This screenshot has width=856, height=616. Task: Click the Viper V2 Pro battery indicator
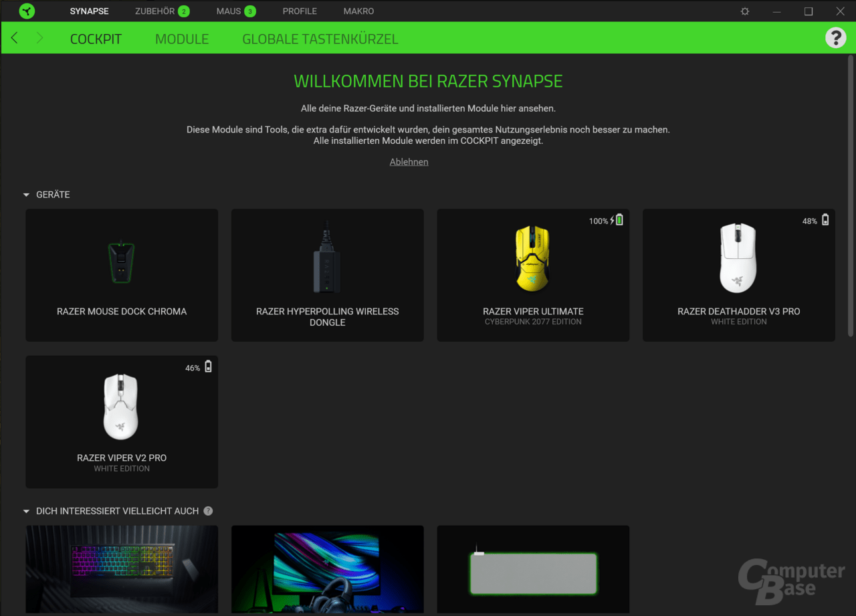[207, 367]
